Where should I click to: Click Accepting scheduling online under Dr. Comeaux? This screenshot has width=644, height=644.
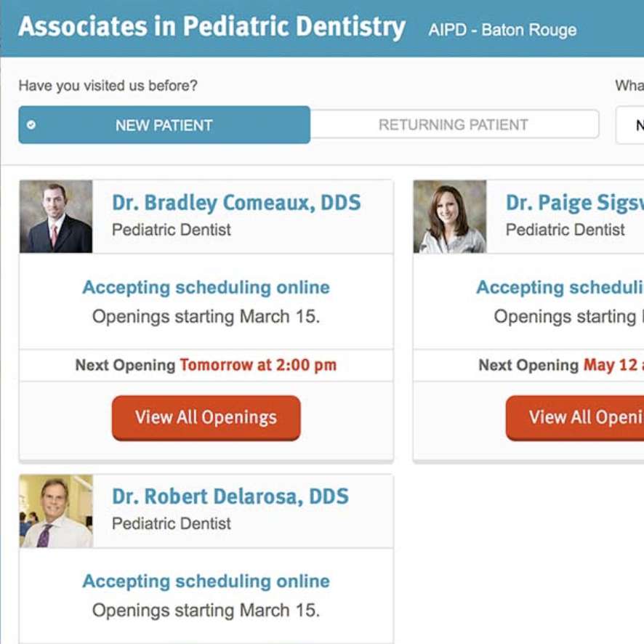click(x=206, y=287)
